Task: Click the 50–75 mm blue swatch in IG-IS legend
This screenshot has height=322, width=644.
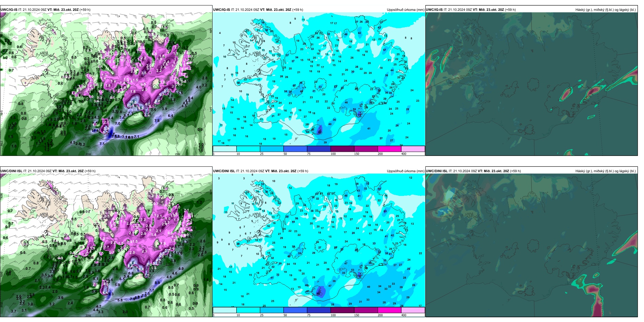Action: 295,149
